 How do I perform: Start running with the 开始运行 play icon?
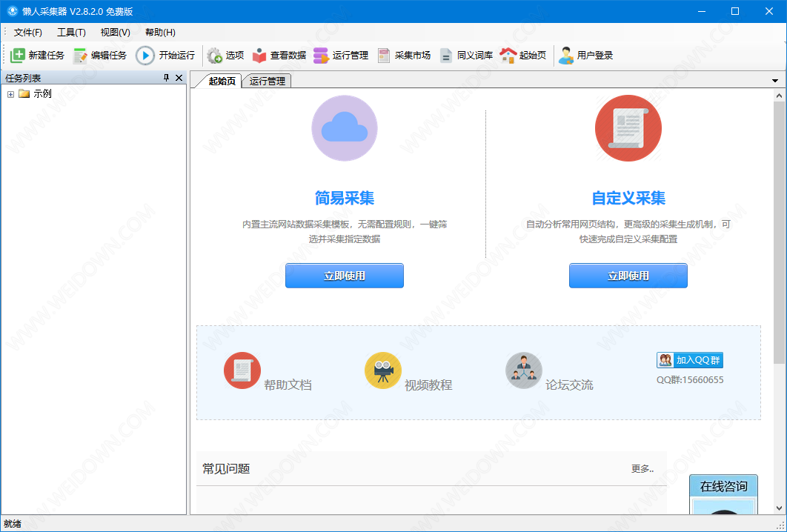145,56
